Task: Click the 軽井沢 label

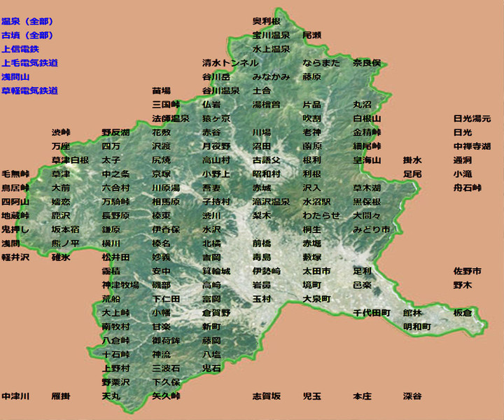Action: tap(15, 257)
